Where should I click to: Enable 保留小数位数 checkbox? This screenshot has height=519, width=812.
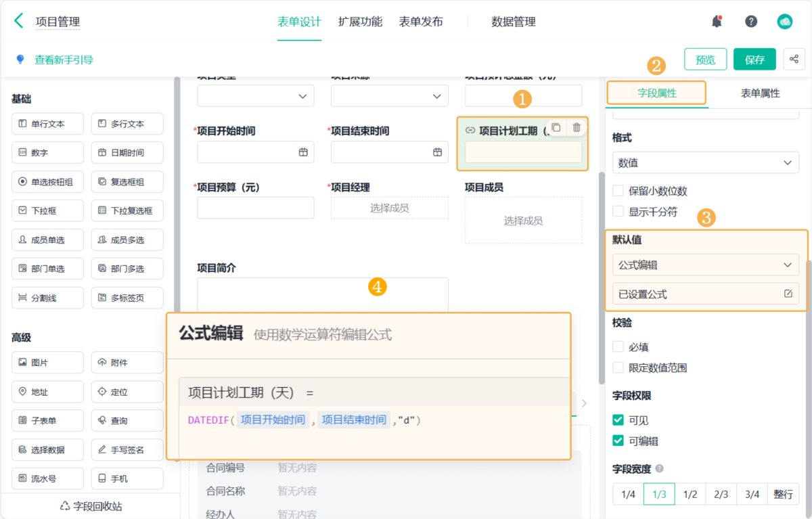618,191
